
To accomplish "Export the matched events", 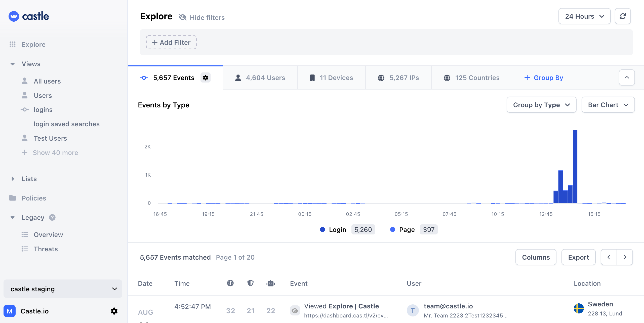I will pos(578,257).
